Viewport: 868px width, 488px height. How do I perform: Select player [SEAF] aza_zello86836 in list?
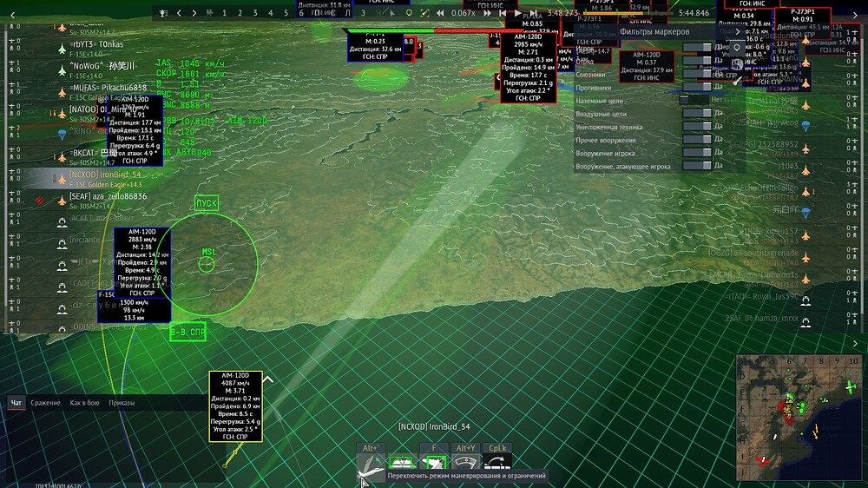click(x=108, y=196)
